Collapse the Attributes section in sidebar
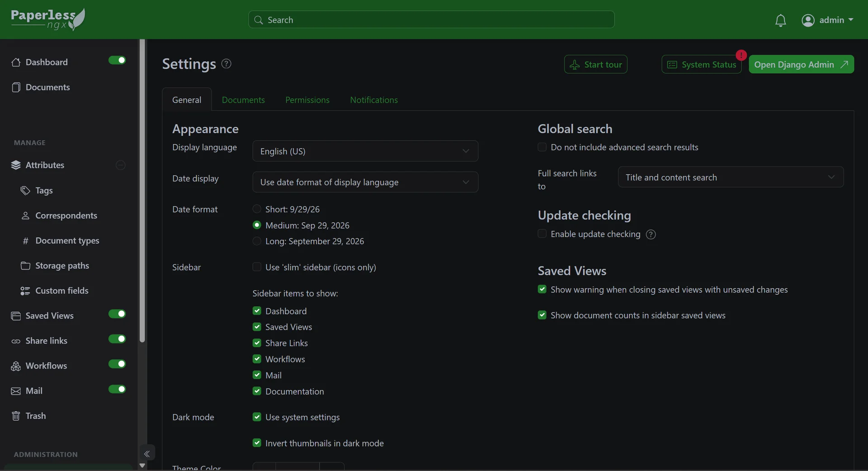The height and width of the screenshot is (471, 868). coord(121,165)
